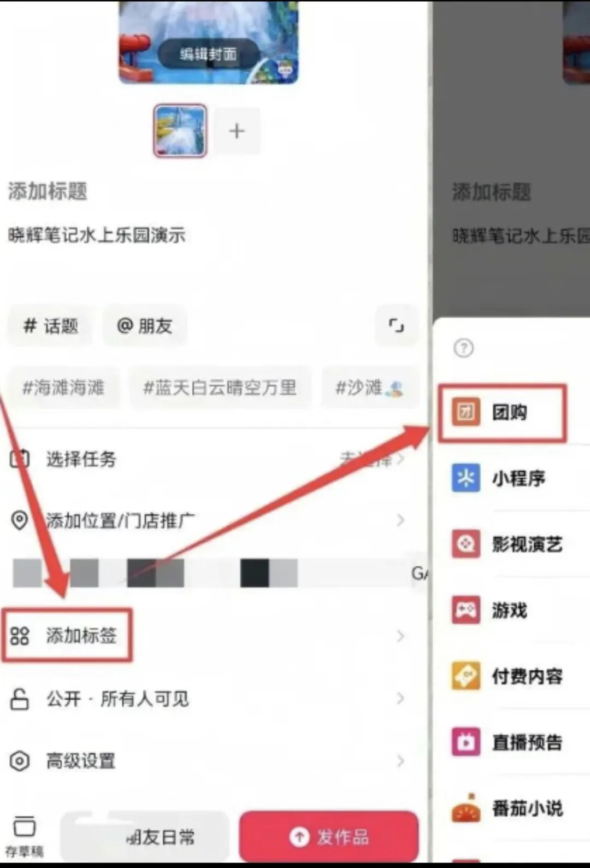The image size is (590, 868).
Task: Choose the 番茄小说 tomato icon
Action: 466,808
